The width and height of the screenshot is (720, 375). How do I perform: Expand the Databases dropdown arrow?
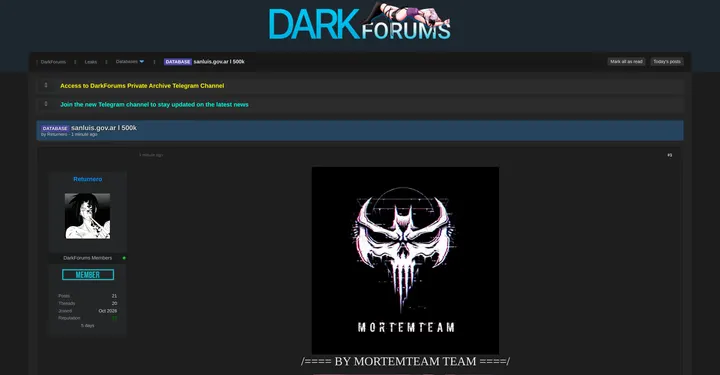point(141,62)
